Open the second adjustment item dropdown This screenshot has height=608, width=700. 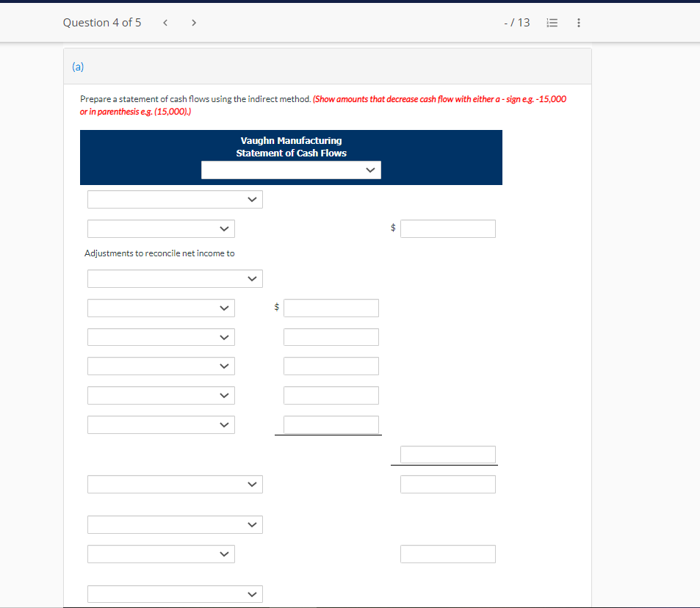161,336
